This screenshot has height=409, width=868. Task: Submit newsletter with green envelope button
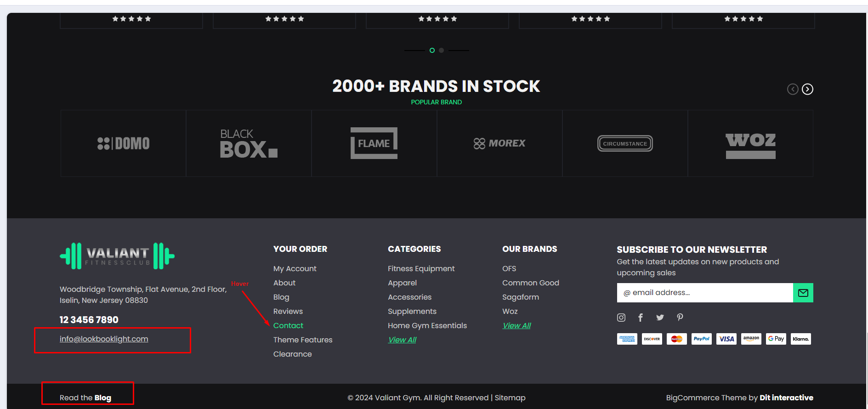(x=803, y=293)
